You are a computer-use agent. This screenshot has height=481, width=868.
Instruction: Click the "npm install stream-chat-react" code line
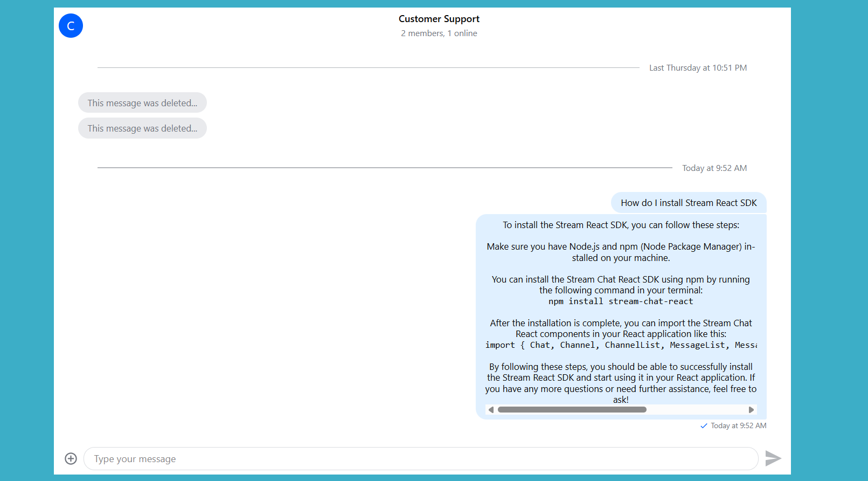[621, 301]
